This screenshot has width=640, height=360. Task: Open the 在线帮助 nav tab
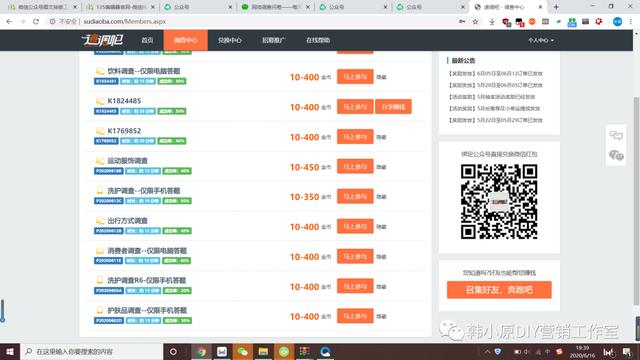tap(318, 40)
